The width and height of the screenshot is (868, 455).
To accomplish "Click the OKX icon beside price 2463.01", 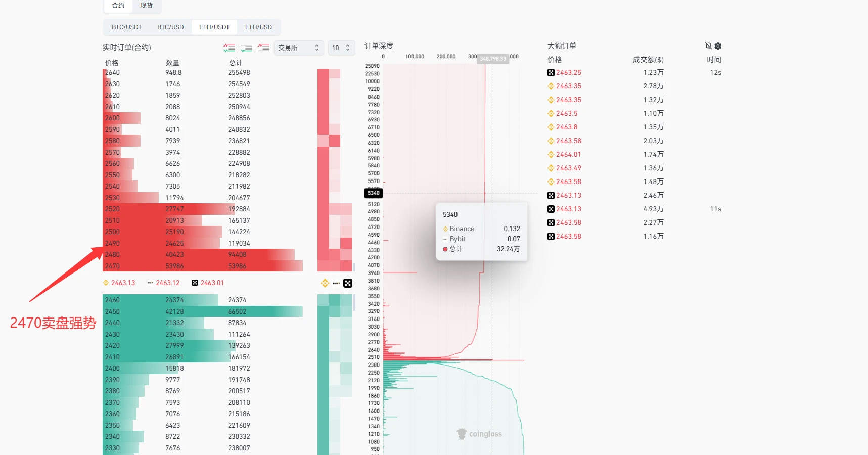I will 195,283.
